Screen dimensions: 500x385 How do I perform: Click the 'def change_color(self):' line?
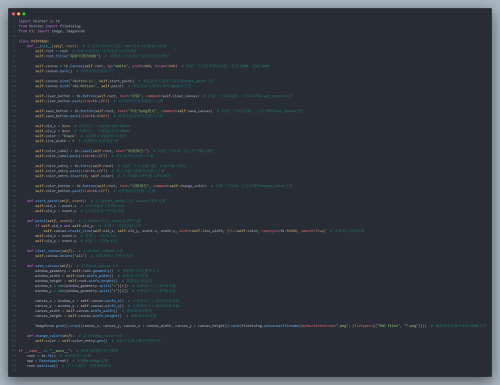click(x=75, y=336)
